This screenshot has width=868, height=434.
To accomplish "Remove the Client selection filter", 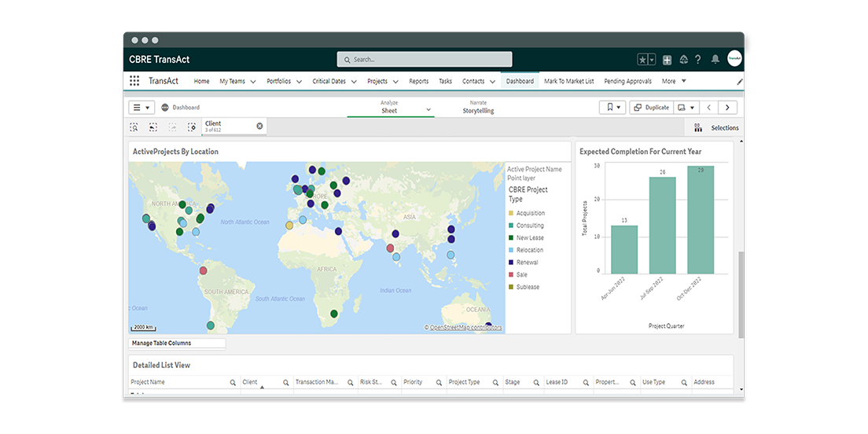I will (x=259, y=126).
